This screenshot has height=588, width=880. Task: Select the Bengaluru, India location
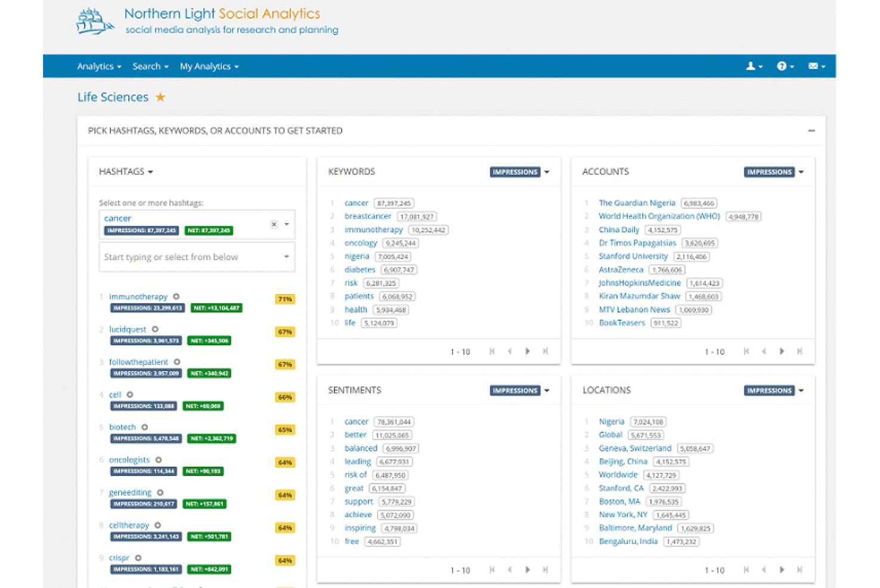628,541
